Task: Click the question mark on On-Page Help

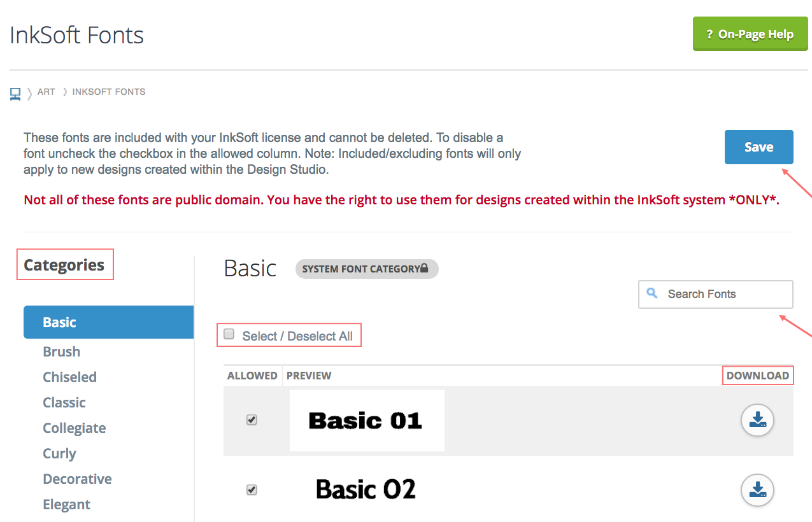Action: pos(709,33)
